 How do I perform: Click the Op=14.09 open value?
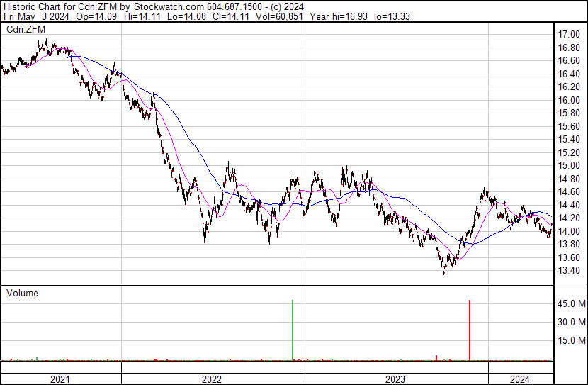[x=96, y=16]
